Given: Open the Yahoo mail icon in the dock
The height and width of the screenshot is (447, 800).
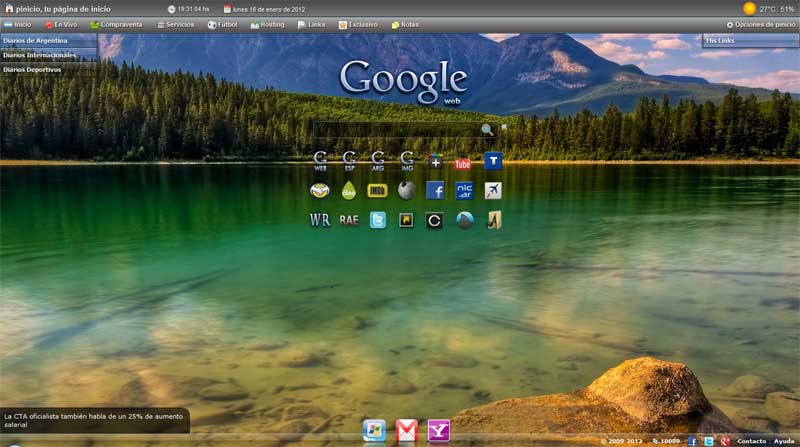Looking at the screenshot, I should pos(438,430).
